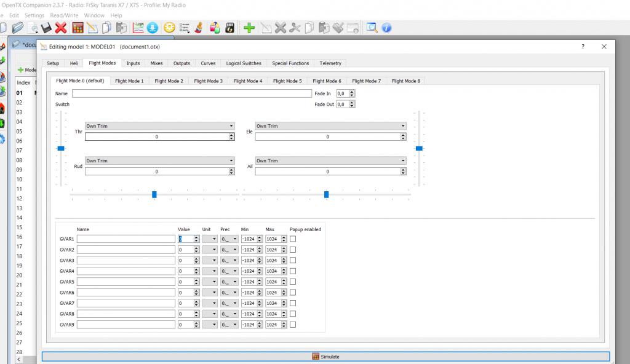Enable popup checkbox for GVAR1
Image resolution: width=630 pixels, height=364 pixels.
point(293,239)
